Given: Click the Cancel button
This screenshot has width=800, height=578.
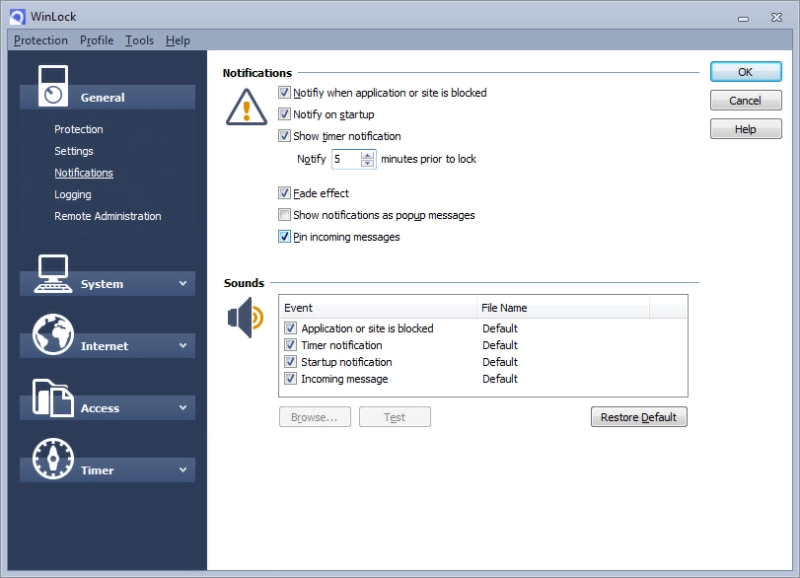Looking at the screenshot, I should coord(745,100).
